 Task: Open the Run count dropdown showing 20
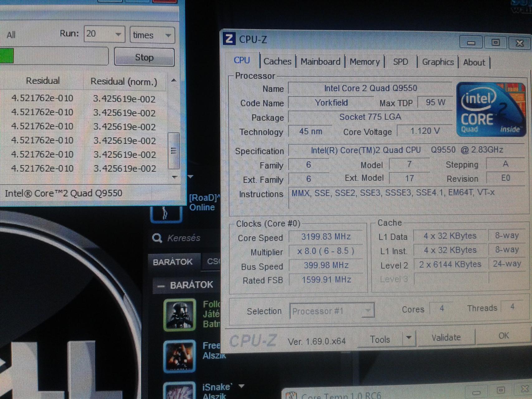click(104, 34)
